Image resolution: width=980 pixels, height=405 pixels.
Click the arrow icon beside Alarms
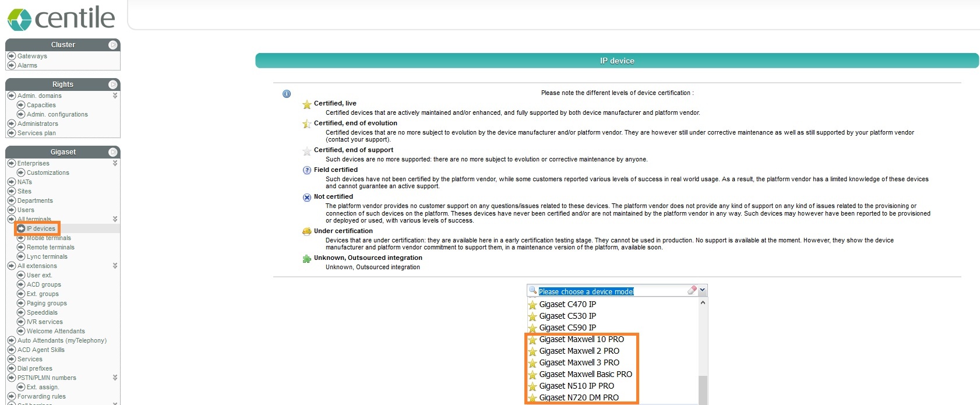coord(11,65)
